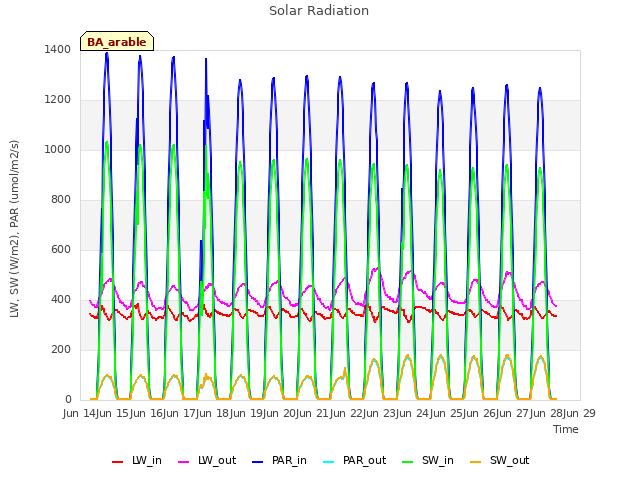
Task: Click the Jun 24 x-axis tick label
Action: (x=414, y=413)
